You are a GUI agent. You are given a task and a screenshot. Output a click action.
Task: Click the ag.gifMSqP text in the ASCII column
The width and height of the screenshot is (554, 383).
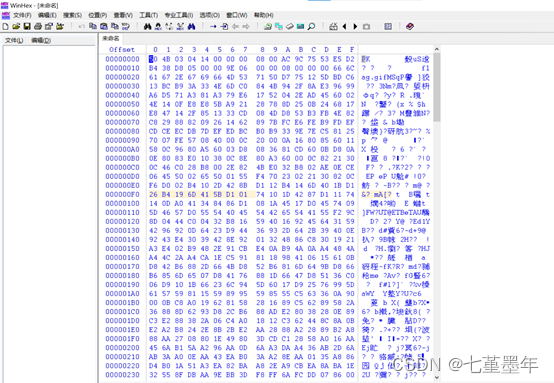click(x=384, y=77)
